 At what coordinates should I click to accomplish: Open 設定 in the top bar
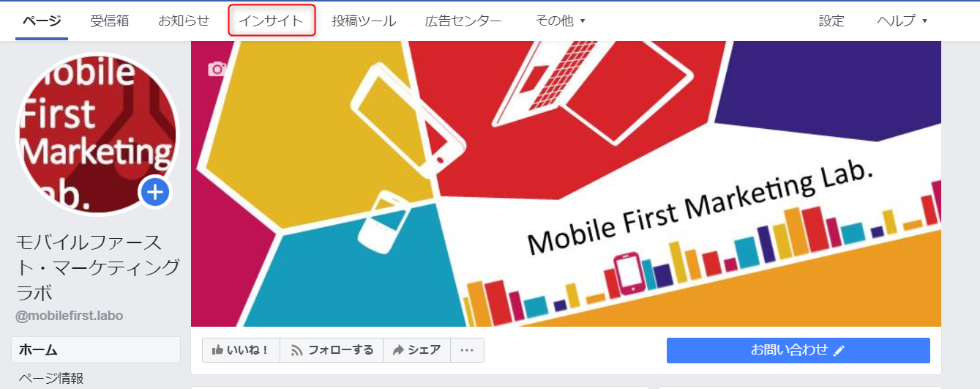coord(831,21)
